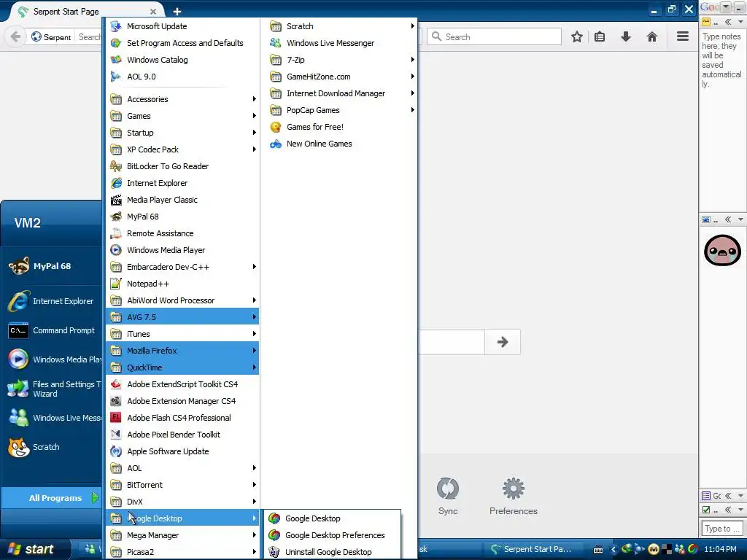Go to browser home page icon
Image resolution: width=747 pixels, height=560 pixels.
pyautogui.click(x=651, y=36)
